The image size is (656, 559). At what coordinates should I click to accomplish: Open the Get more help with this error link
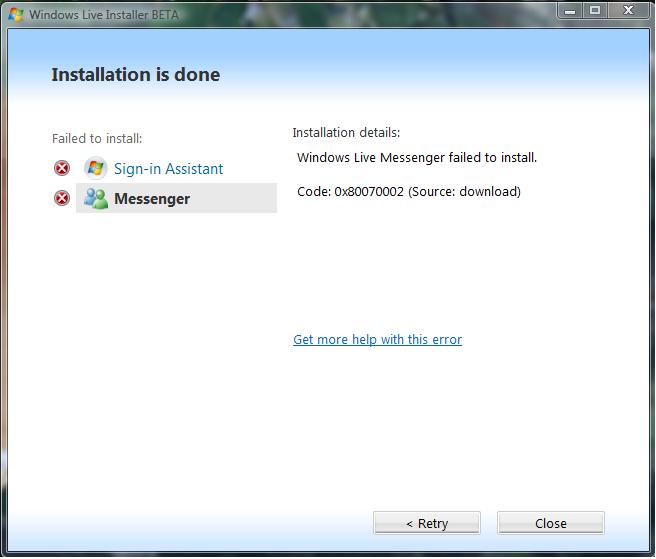point(377,339)
